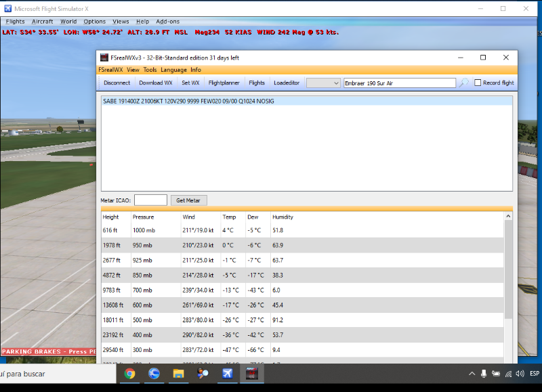Viewport: 542px width, 392px height.
Task: Select the 91.2 humidity cell
Action: click(278, 320)
